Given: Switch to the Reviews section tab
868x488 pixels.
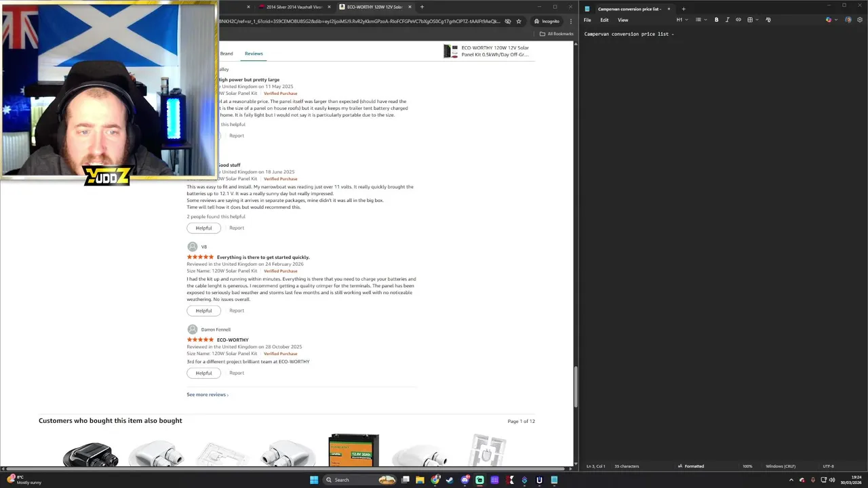Looking at the screenshot, I should coord(254,54).
